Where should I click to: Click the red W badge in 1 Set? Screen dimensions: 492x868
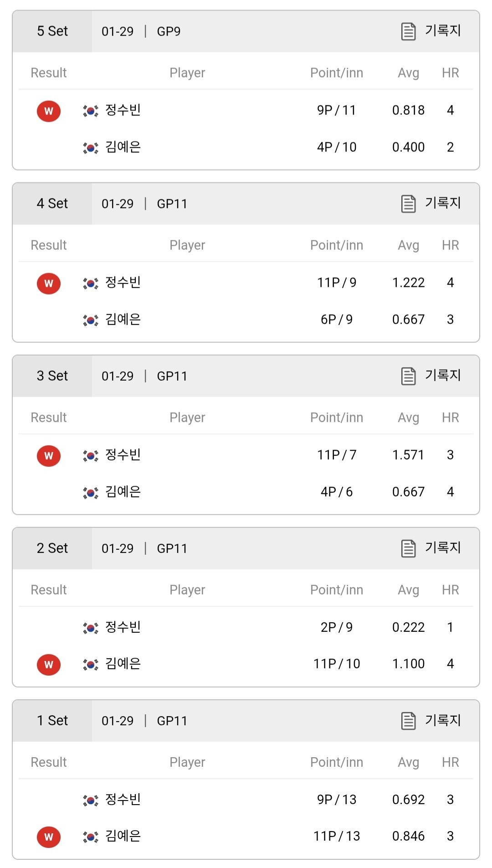tap(49, 837)
